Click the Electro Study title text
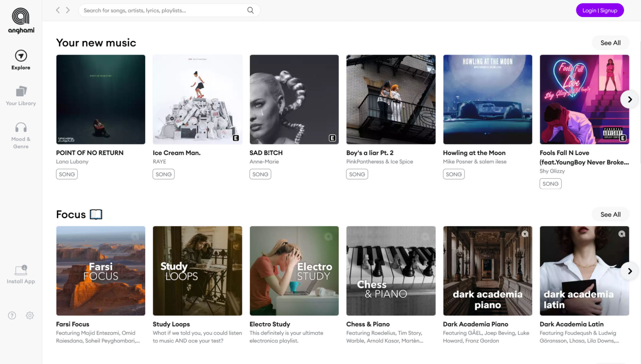The height and width of the screenshot is (364, 641). click(x=270, y=324)
